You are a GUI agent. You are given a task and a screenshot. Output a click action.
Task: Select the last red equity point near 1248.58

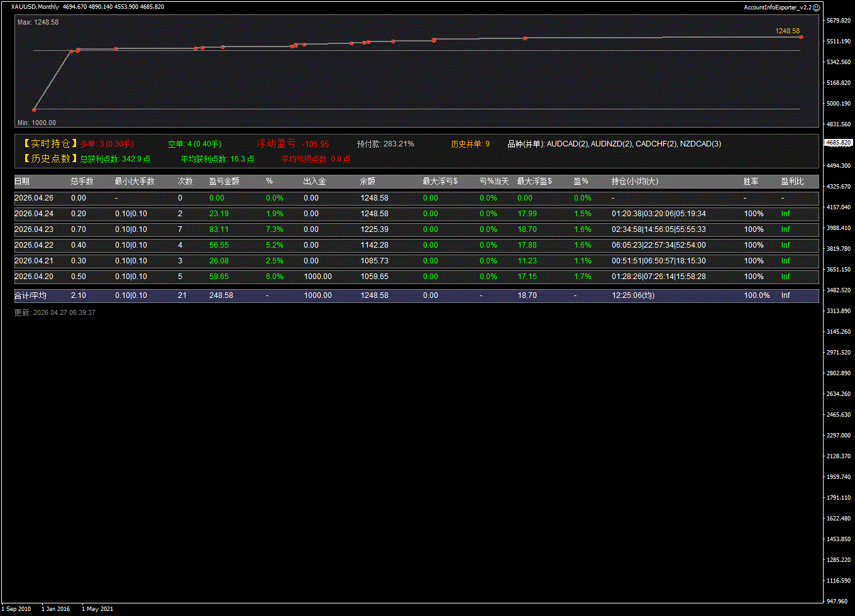[801, 37]
